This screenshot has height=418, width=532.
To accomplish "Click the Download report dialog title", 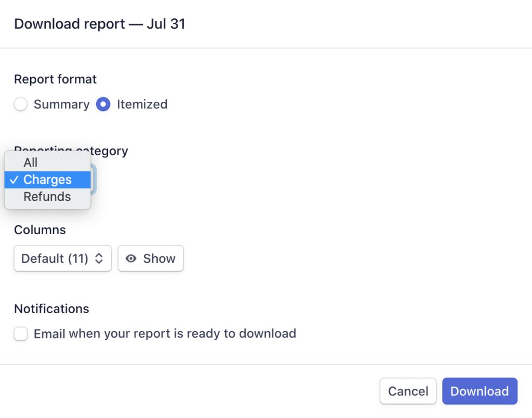I will click(x=100, y=24).
